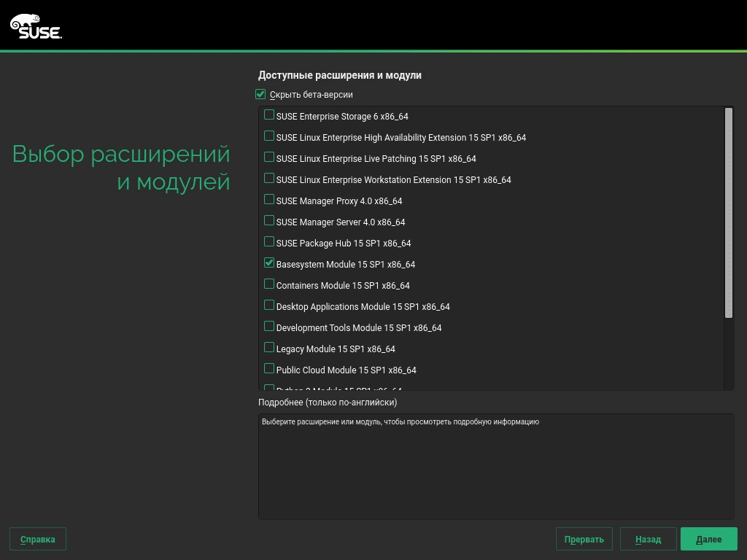Select the 'SUSE Manager Server 4.0 x86_64' label
This screenshot has width=747, height=560.
point(341,222)
